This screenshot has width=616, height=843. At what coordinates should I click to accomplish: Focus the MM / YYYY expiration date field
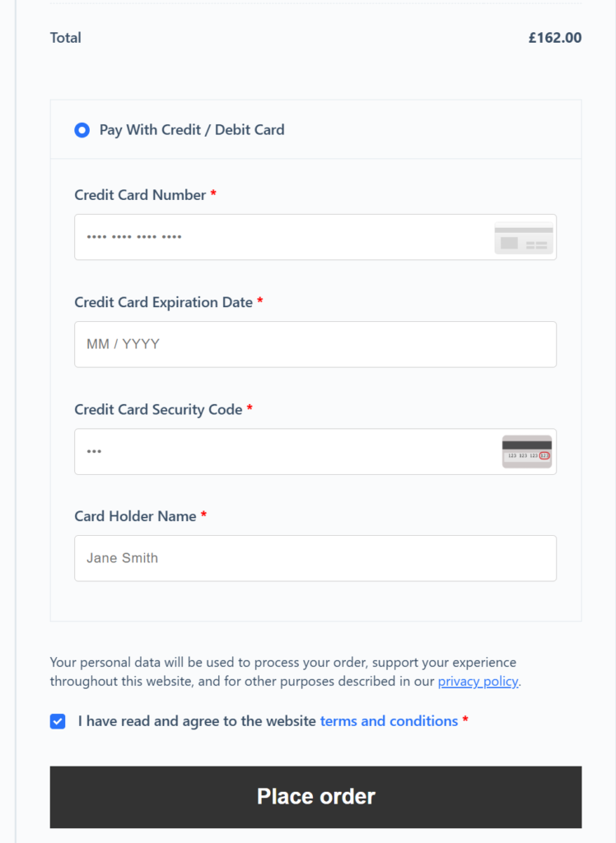315,344
